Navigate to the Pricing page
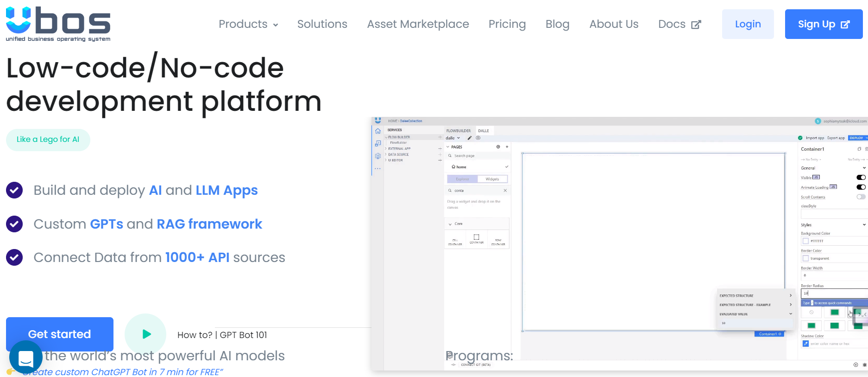 coord(507,24)
